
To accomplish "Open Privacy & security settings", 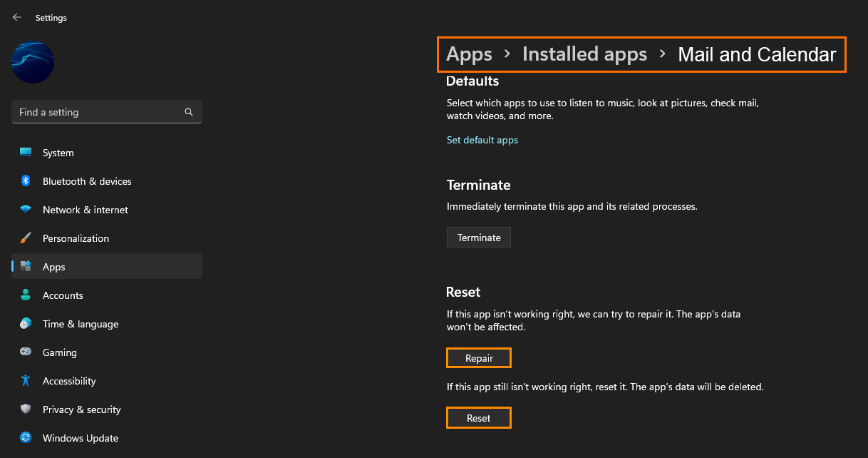I will coord(107,409).
